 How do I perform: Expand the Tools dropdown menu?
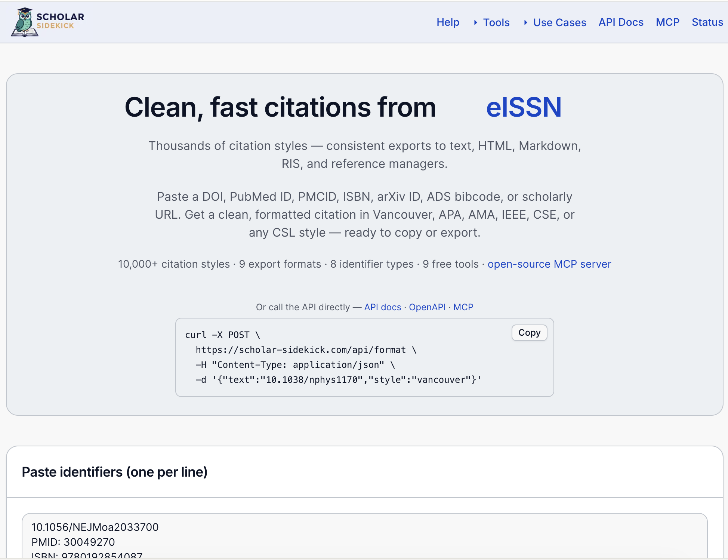[x=492, y=22]
